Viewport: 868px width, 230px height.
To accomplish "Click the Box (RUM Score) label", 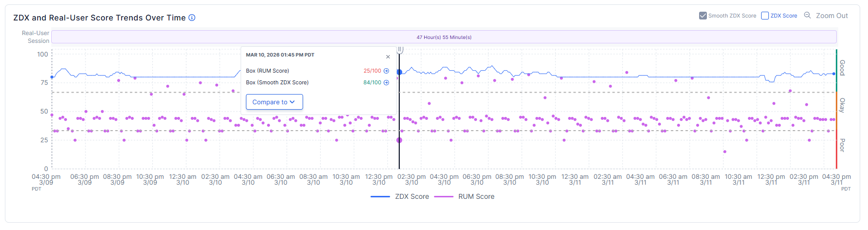I will tap(268, 71).
